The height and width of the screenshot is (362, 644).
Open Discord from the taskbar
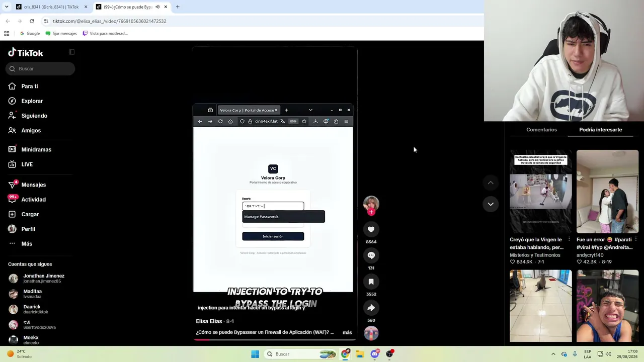tap(375, 354)
